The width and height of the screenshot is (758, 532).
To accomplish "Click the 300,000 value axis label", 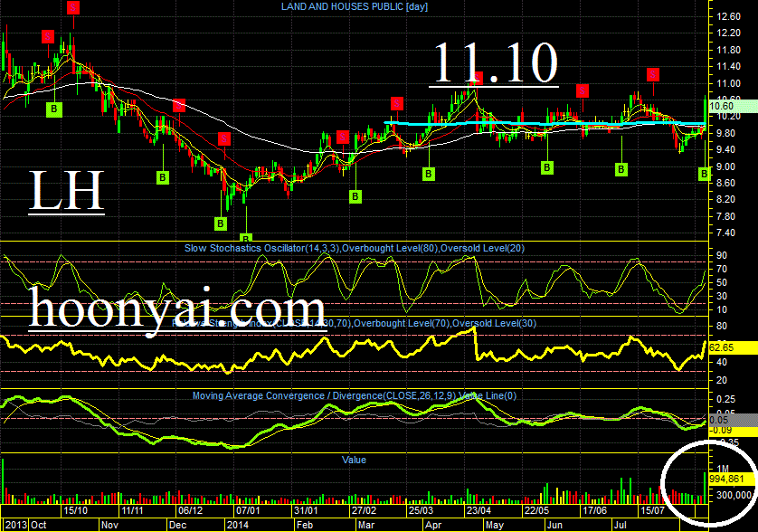I will 734,495.
